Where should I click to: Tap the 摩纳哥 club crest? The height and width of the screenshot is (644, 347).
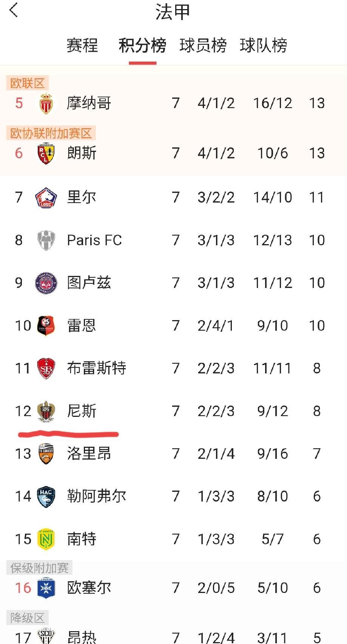click(46, 104)
